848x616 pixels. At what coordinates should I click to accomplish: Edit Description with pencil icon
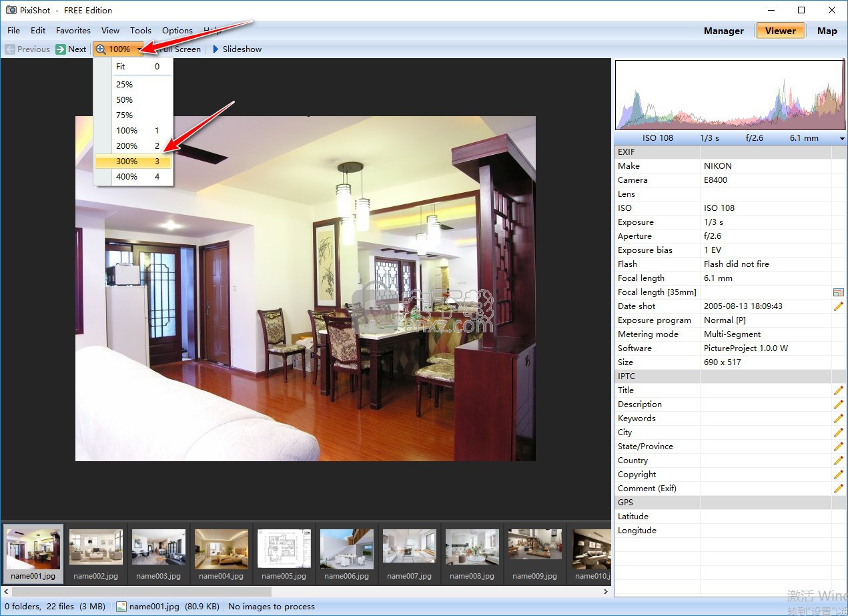coord(839,404)
